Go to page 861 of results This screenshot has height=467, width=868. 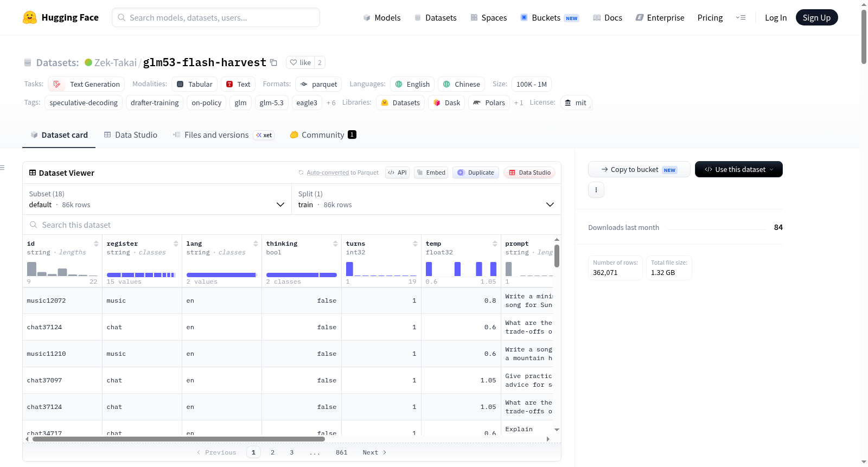click(341, 452)
